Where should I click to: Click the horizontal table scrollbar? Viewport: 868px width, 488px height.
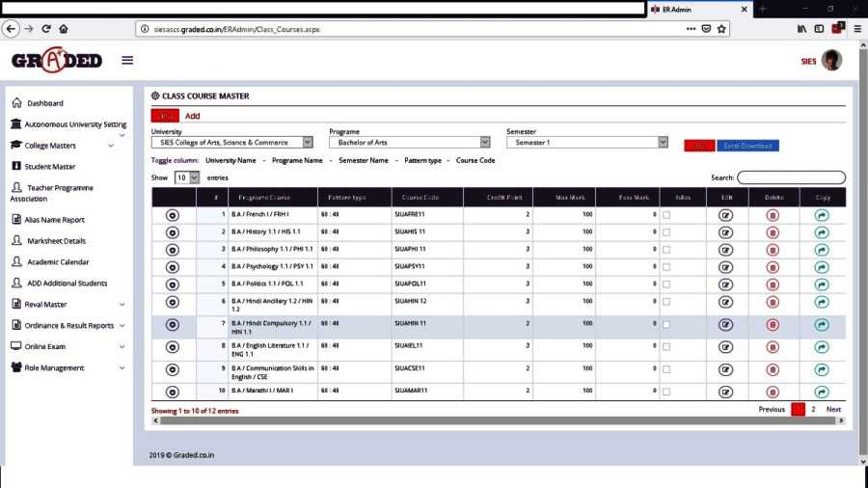482,420
